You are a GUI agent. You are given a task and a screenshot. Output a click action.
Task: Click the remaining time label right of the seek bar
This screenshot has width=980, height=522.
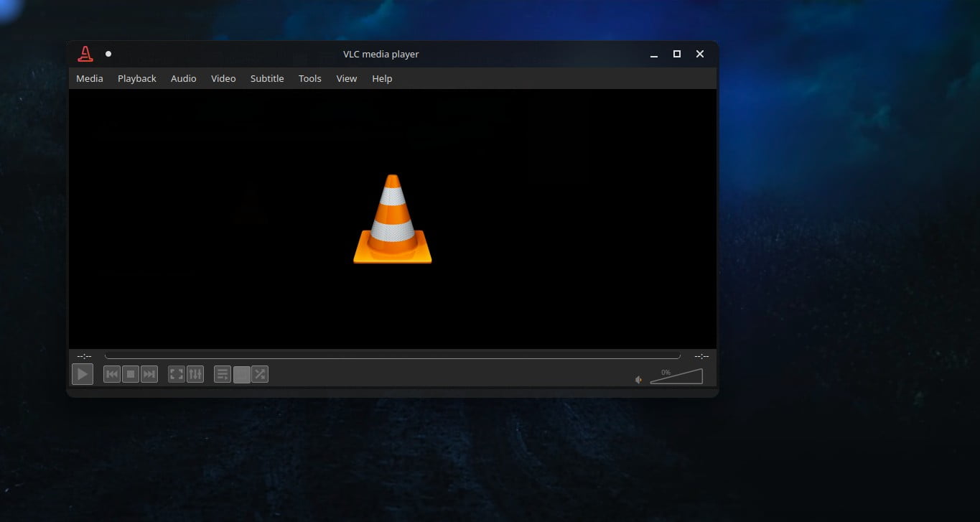701,356
